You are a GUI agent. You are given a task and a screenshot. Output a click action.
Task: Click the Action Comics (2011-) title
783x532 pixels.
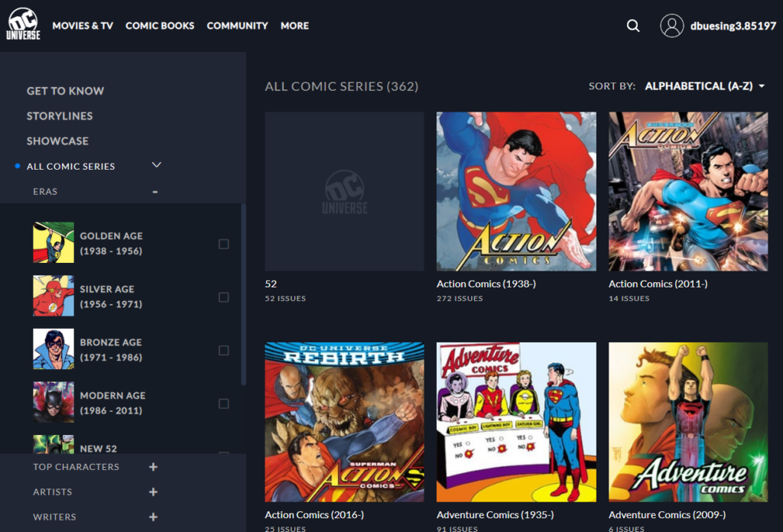point(658,284)
